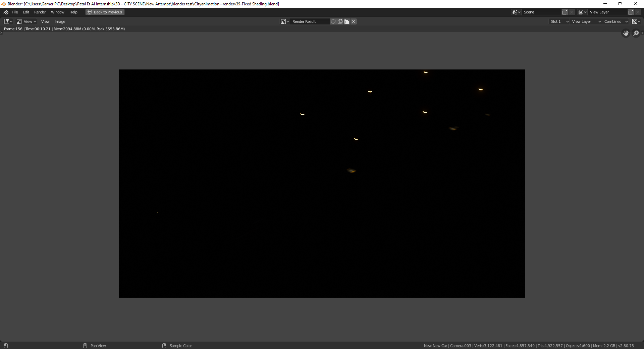Activate the pan view hand icon
This screenshot has width=644, height=349.
pos(626,33)
